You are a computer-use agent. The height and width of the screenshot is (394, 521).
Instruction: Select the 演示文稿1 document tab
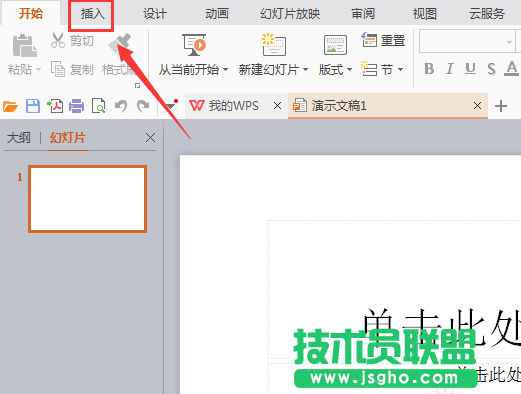(388, 106)
